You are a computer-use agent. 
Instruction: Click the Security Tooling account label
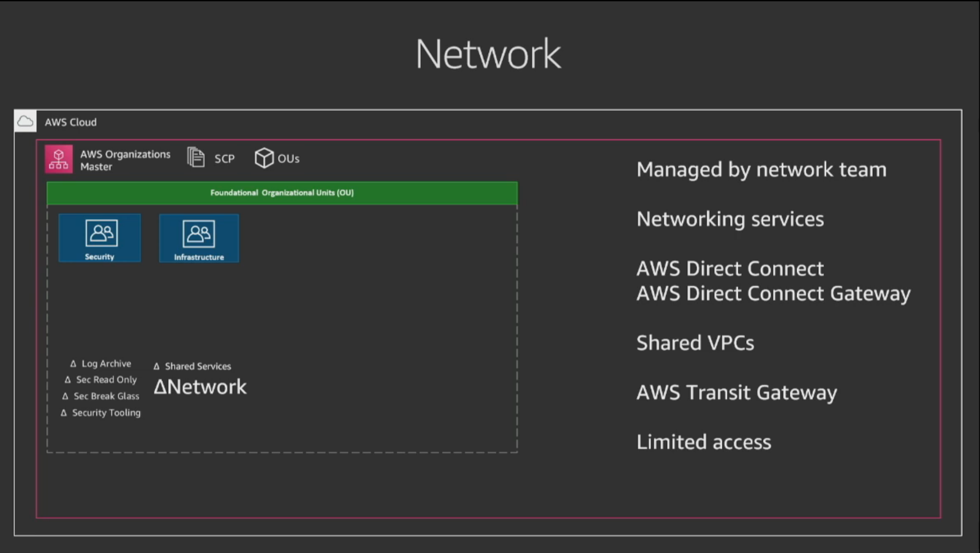[100, 413]
